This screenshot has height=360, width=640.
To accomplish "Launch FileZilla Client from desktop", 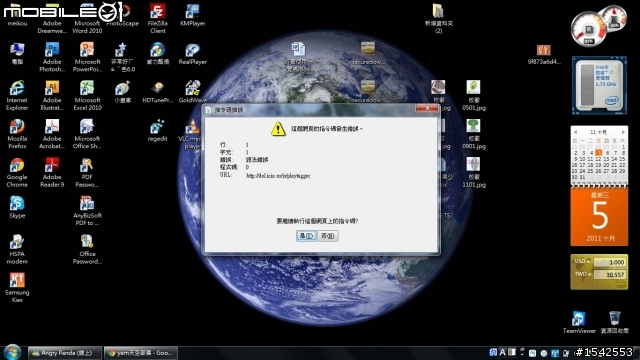I will (x=158, y=18).
